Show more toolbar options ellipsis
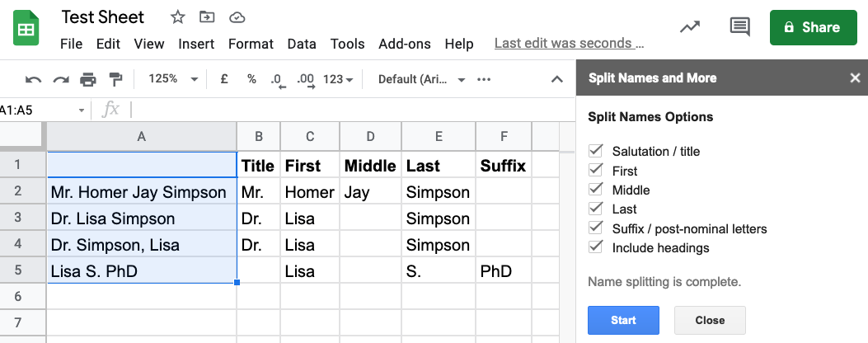 [x=484, y=79]
